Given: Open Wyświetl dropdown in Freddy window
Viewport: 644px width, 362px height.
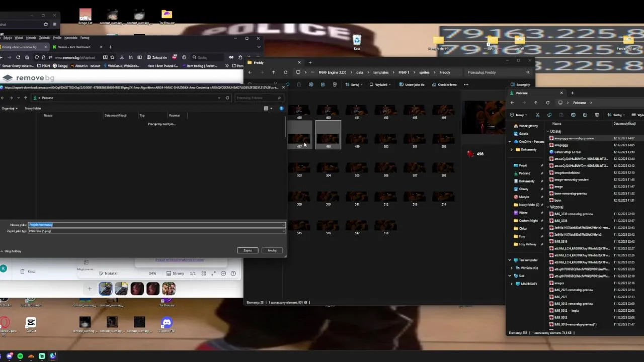Looking at the screenshot, I should 380,84.
